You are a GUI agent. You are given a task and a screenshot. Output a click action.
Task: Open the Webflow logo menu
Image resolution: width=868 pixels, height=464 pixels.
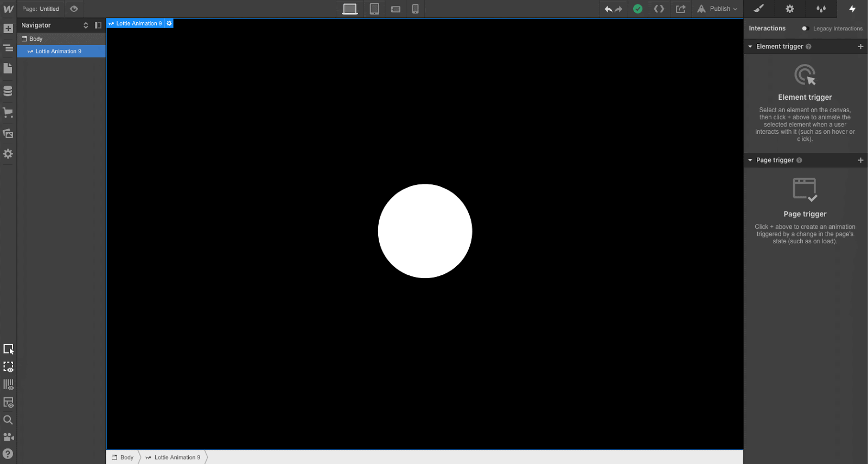tap(8, 9)
